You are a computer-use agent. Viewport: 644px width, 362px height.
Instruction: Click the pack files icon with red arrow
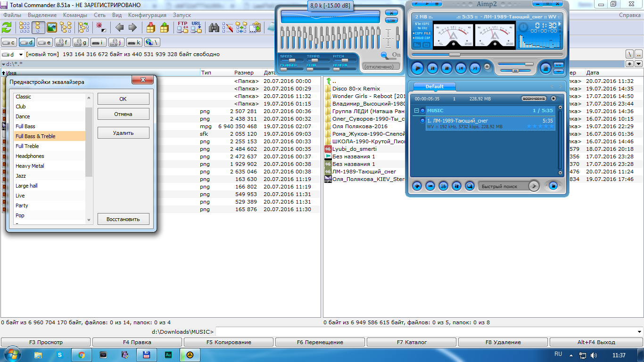pos(151,27)
